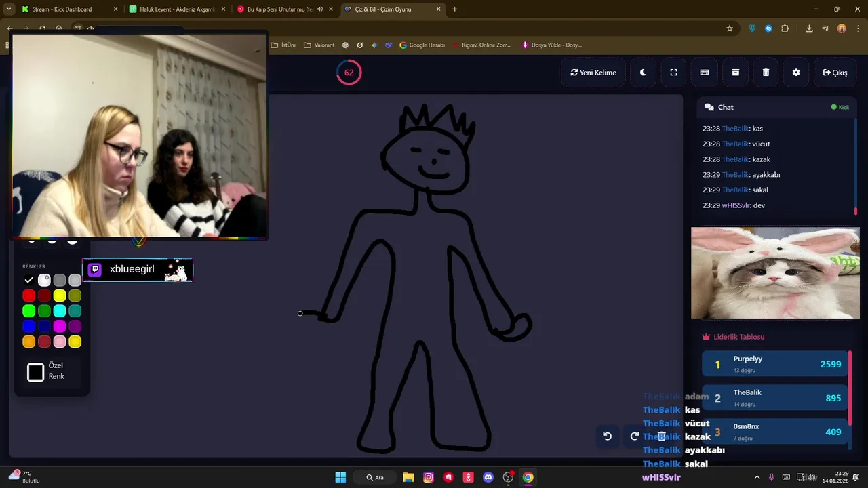Click the Çıkış exit button
868x488 pixels.
point(835,73)
